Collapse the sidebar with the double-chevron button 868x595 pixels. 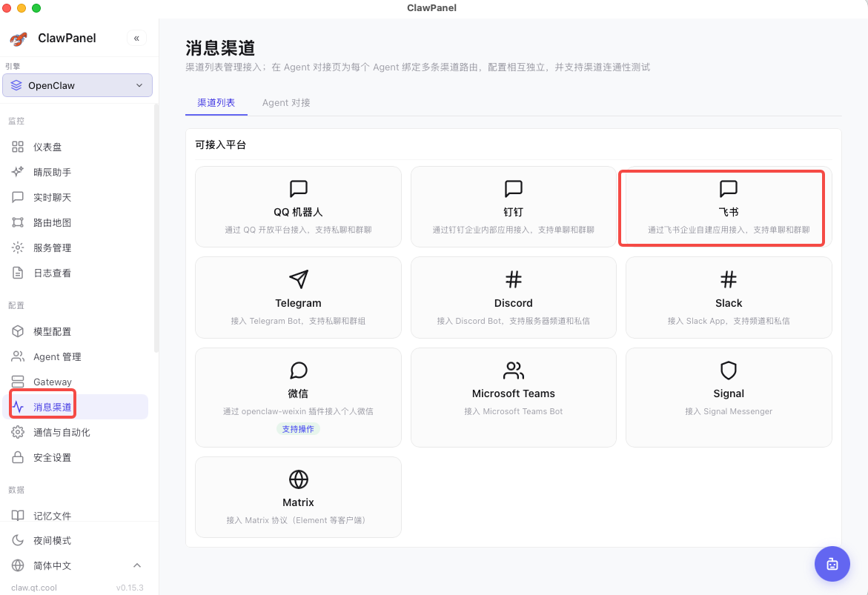[x=136, y=39]
